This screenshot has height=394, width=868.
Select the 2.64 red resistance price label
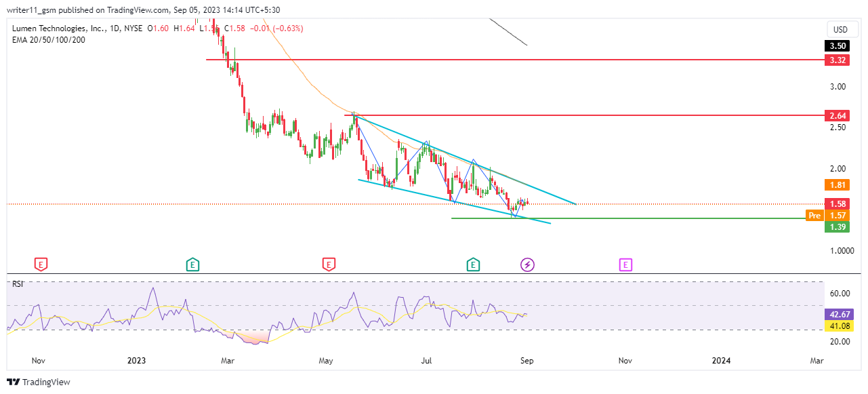[x=838, y=116]
